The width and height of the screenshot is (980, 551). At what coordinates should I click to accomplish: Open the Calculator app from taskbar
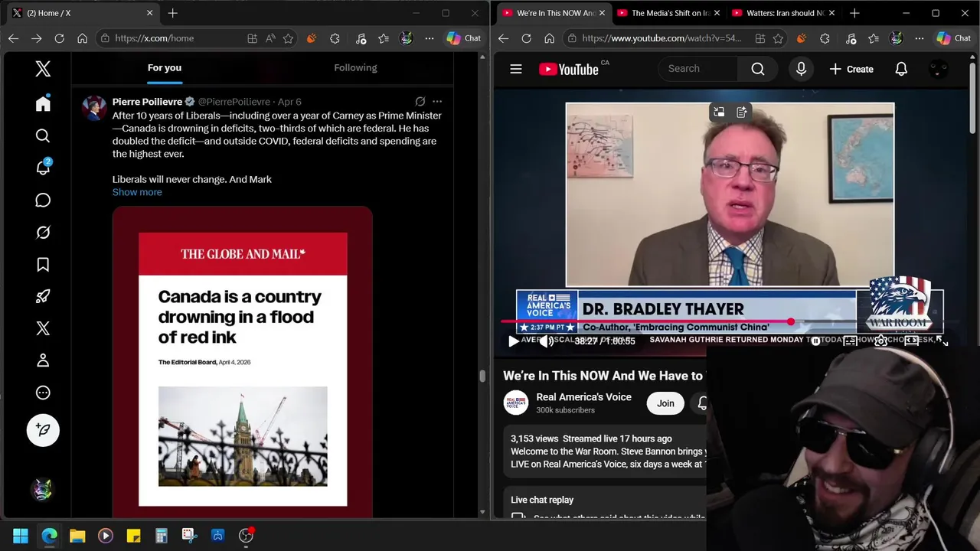point(162,536)
